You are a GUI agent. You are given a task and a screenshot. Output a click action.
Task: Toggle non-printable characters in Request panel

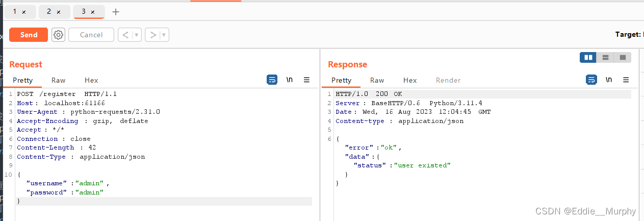(x=290, y=80)
